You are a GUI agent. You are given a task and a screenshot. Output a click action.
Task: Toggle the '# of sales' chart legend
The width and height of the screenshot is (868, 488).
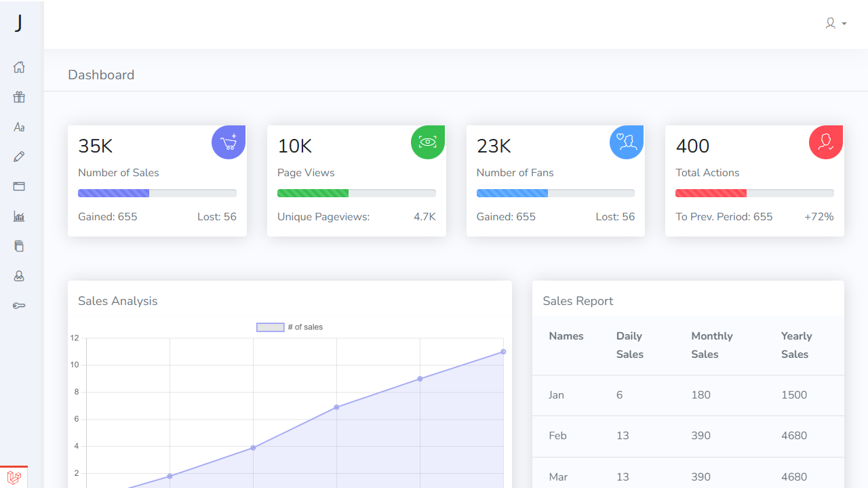pos(290,327)
